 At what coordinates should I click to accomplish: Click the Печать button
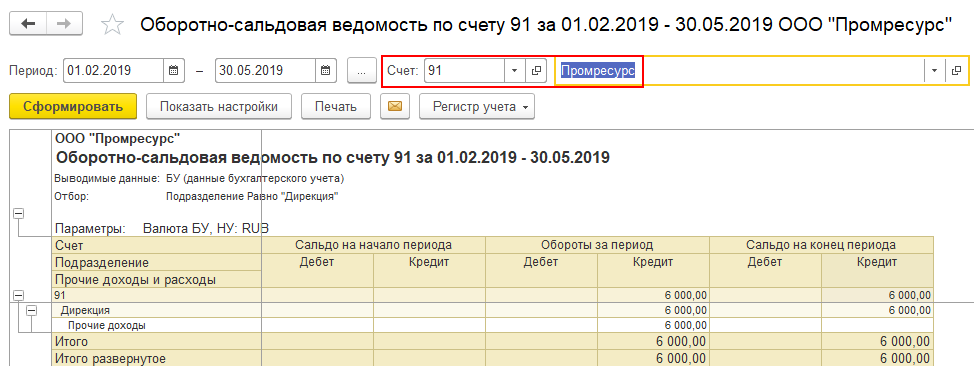(336, 106)
